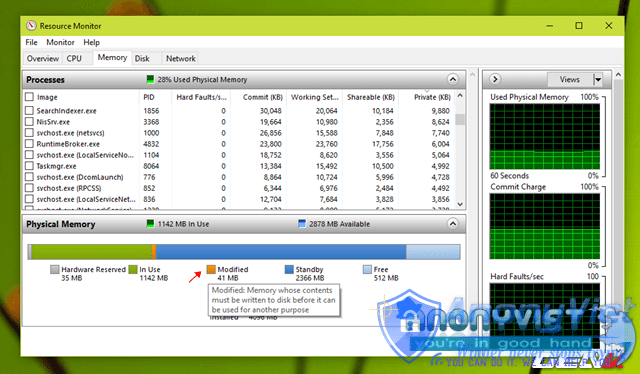
Task: Minimize the Resource Monitor window
Action: tap(549, 26)
